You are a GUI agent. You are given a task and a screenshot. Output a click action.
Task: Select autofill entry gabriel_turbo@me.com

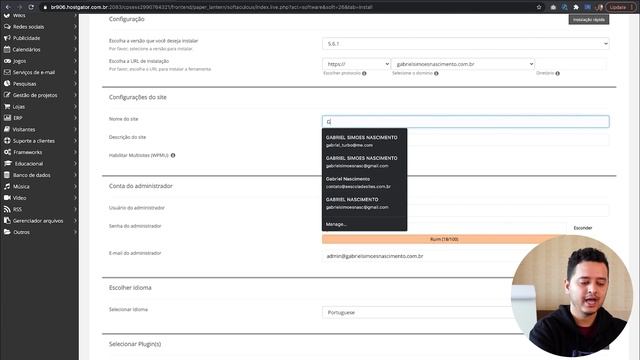[x=364, y=141]
